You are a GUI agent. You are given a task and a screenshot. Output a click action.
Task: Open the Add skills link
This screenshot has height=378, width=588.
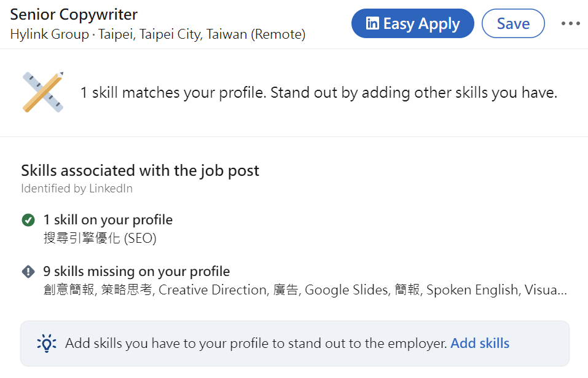tap(480, 343)
